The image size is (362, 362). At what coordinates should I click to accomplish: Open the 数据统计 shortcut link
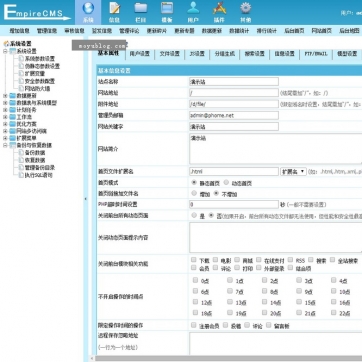point(239,31)
